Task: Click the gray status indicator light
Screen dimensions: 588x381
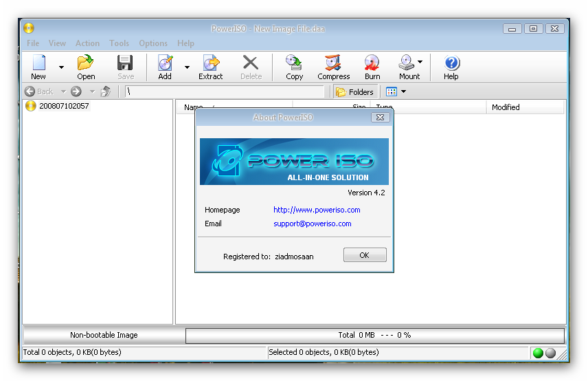Action: pos(550,353)
